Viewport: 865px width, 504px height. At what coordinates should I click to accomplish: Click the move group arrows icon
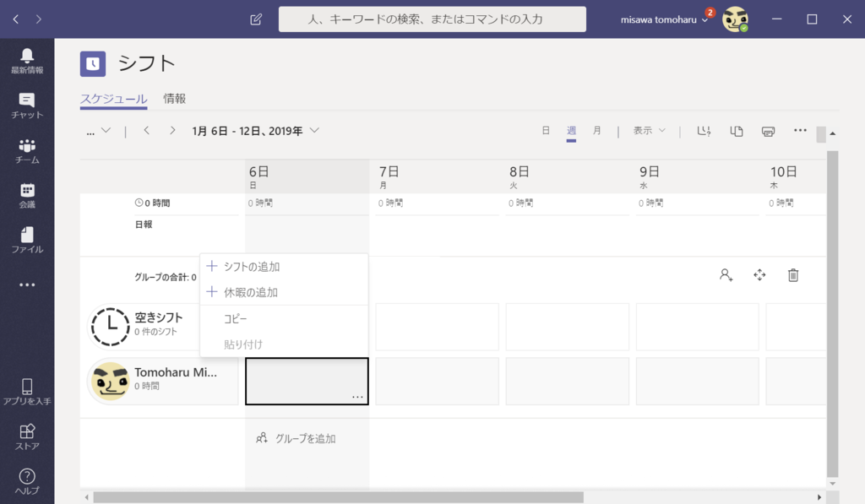pos(759,274)
